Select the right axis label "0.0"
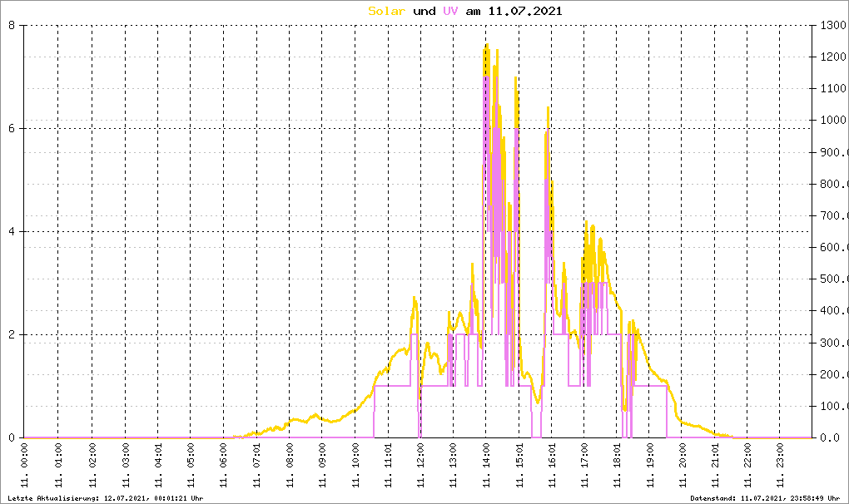Screen dimensions: 849x504 831,437
